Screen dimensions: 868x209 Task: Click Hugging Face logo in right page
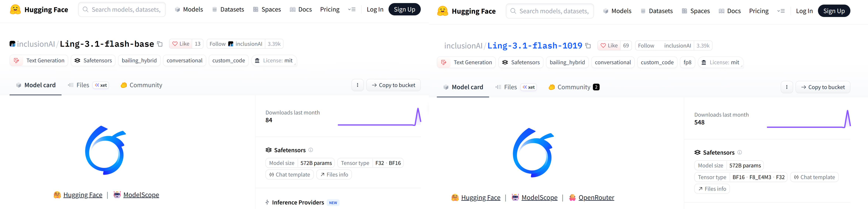click(x=466, y=11)
